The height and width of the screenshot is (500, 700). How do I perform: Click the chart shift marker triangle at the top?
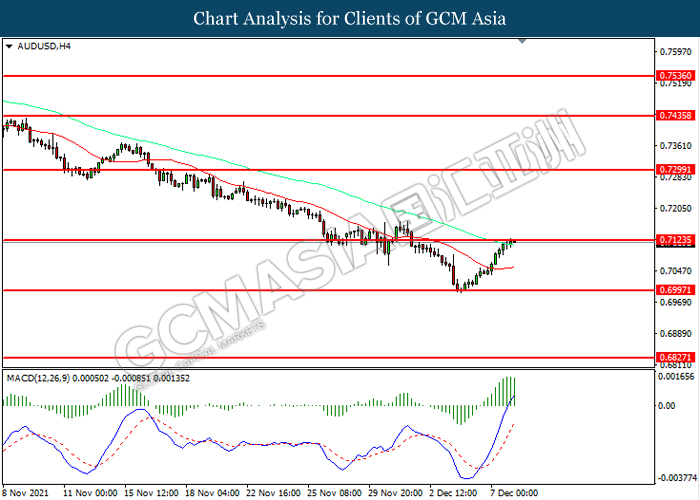(x=522, y=41)
